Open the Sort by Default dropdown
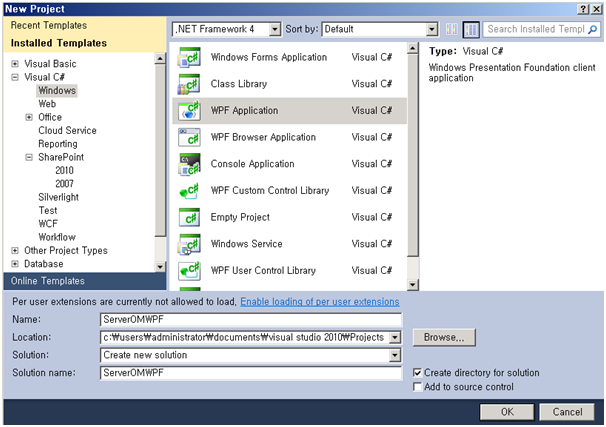Image resolution: width=606 pixels, height=427 pixels. click(x=432, y=29)
